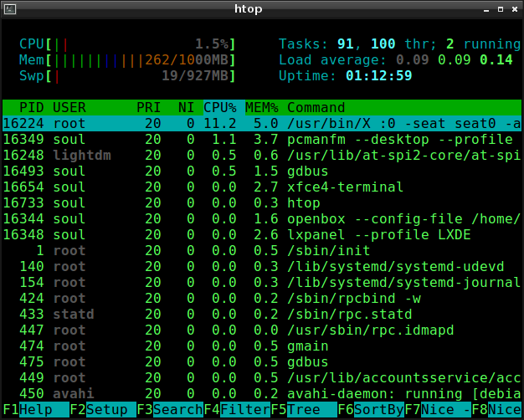This screenshot has width=524, height=420.
Task: Click the 1.5% CPU value
Action: pos(212,44)
